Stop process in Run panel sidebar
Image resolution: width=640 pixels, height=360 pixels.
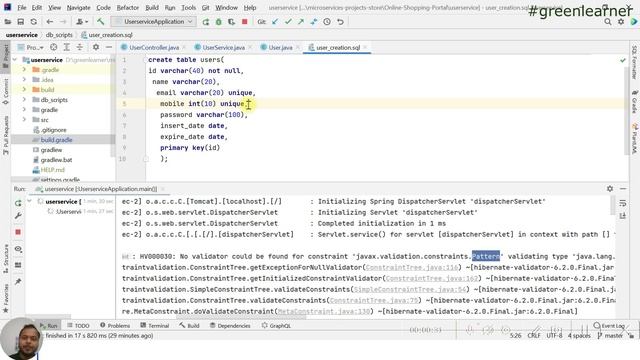point(18,232)
